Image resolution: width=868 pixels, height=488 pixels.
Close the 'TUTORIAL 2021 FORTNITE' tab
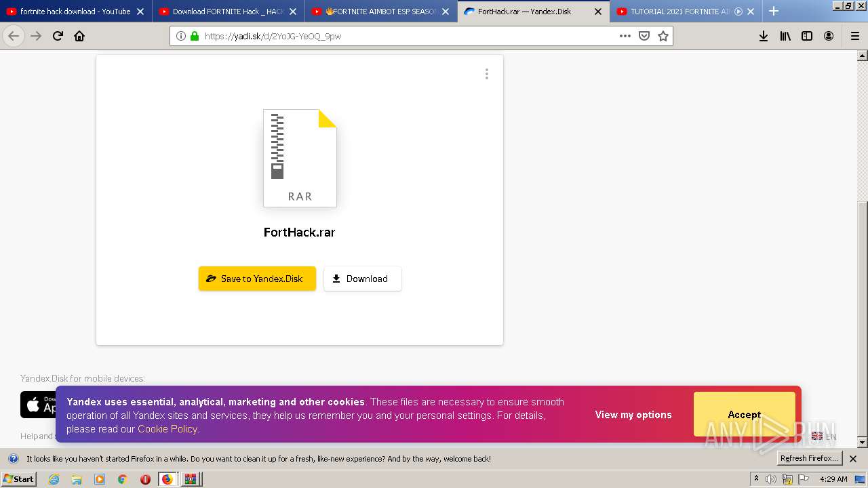pyautogui.click(x=751, y=12)
